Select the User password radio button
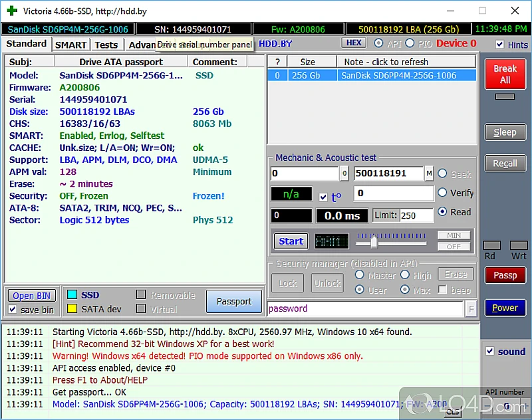Screen dimensions: 532x420 tap(360, 290)
